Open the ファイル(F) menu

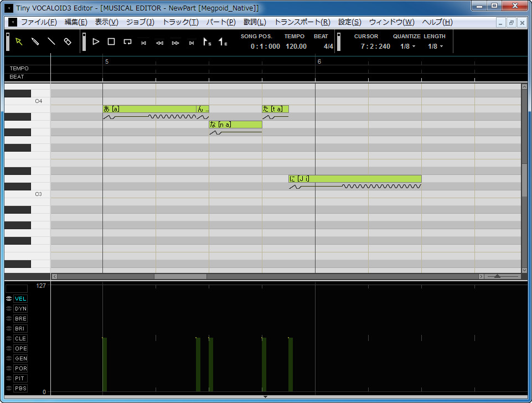coord(39,22)
